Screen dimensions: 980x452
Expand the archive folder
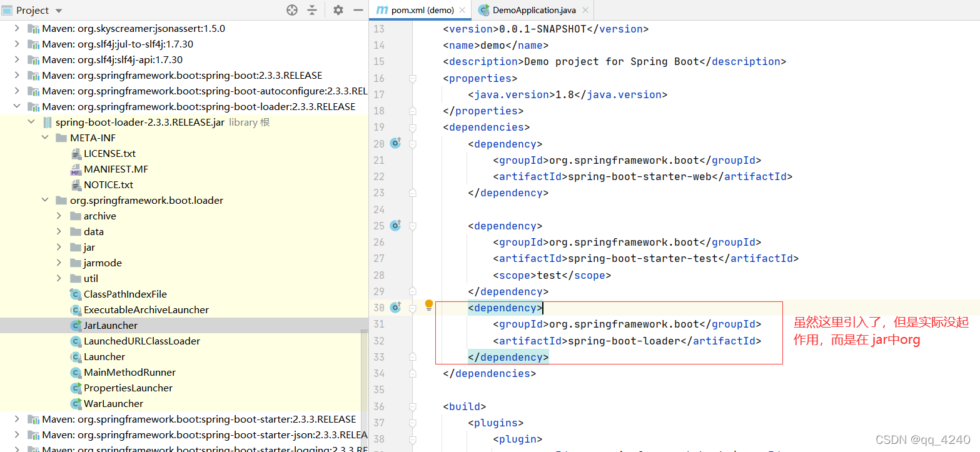pos(59,216)
